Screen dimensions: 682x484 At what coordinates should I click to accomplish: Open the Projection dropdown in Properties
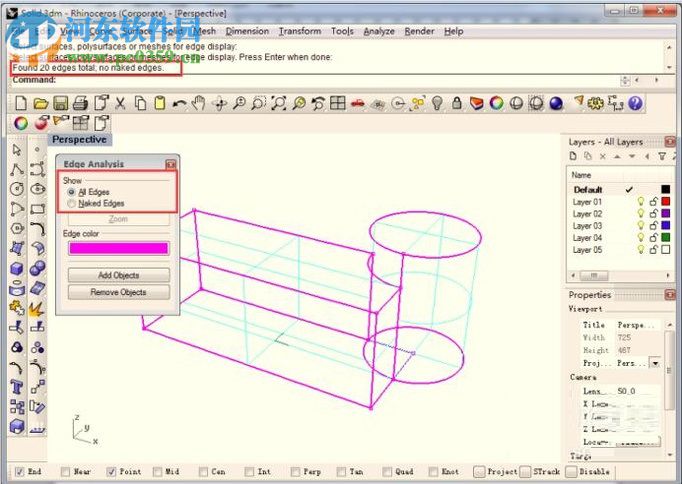point(655,363)
